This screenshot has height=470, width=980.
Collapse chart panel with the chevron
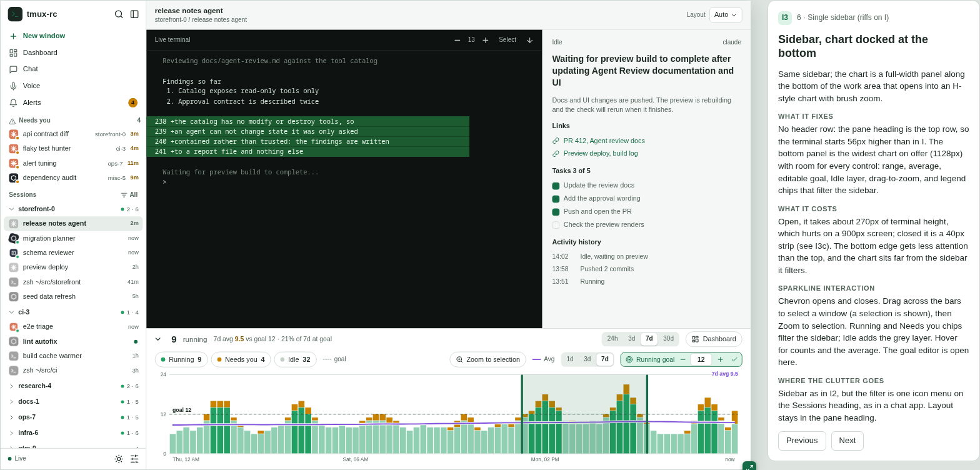pos(157,339)
